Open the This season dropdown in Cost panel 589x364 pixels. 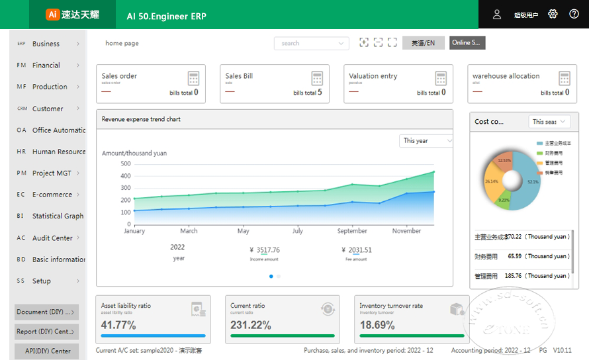[x=549, y=121]
